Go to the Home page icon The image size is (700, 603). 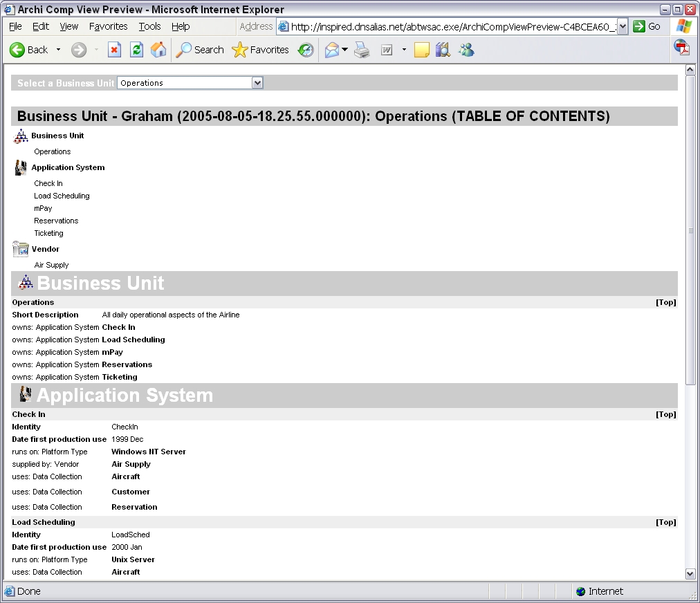tap(158, 50)
